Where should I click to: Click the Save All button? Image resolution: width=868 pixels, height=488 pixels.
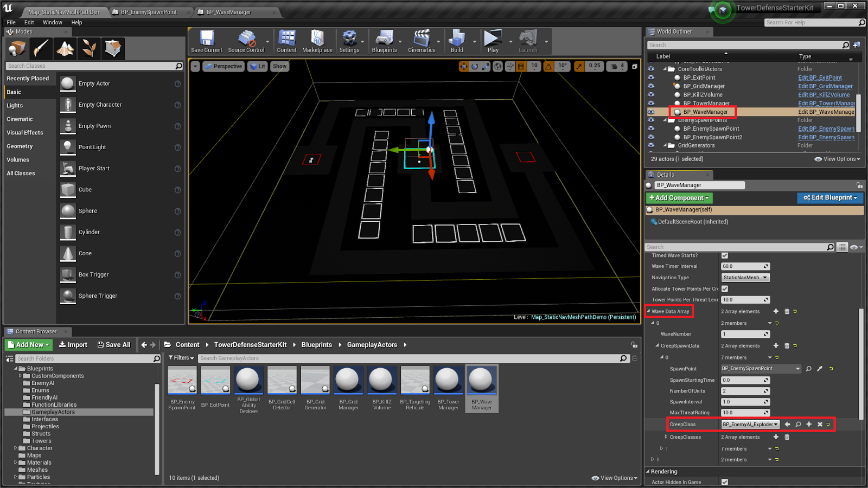click(x=114, y=345)
